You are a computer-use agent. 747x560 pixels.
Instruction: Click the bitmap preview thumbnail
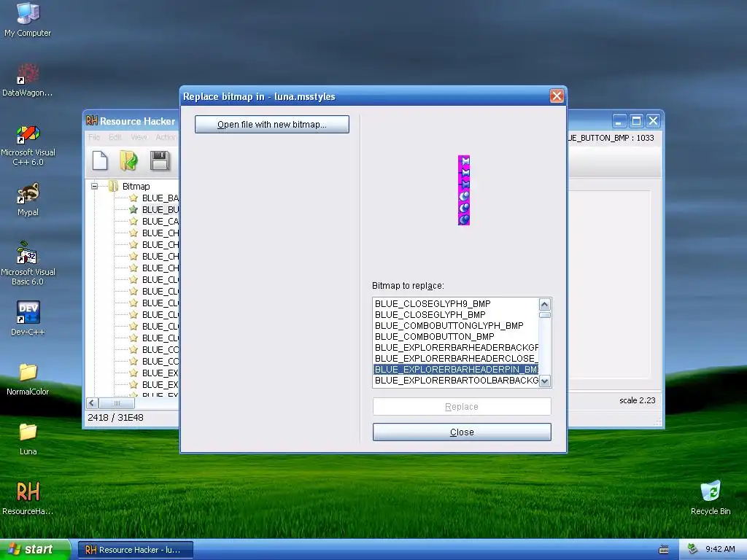click(x=464, y=190)
